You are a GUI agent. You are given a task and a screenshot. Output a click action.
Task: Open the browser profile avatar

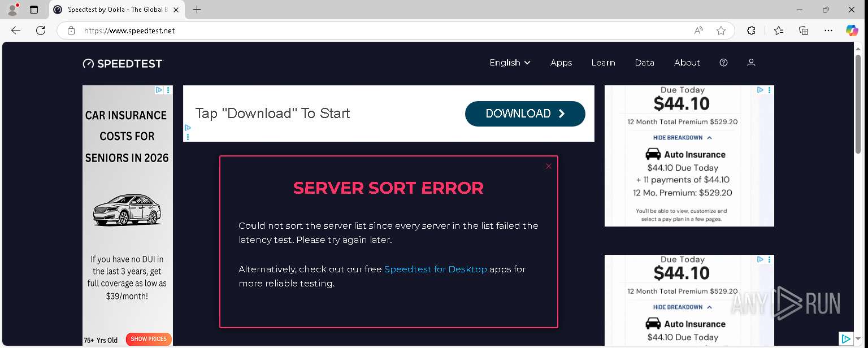coord(12,9)
